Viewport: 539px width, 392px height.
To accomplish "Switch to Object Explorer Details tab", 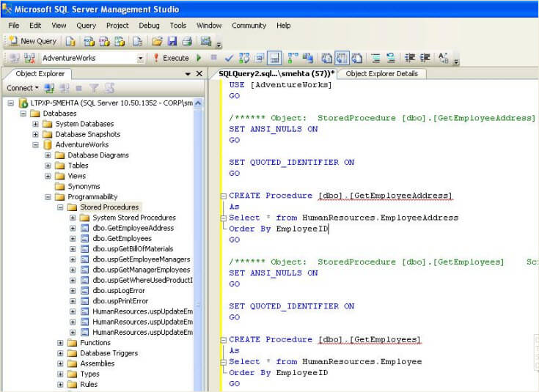I will click(382, 73).
